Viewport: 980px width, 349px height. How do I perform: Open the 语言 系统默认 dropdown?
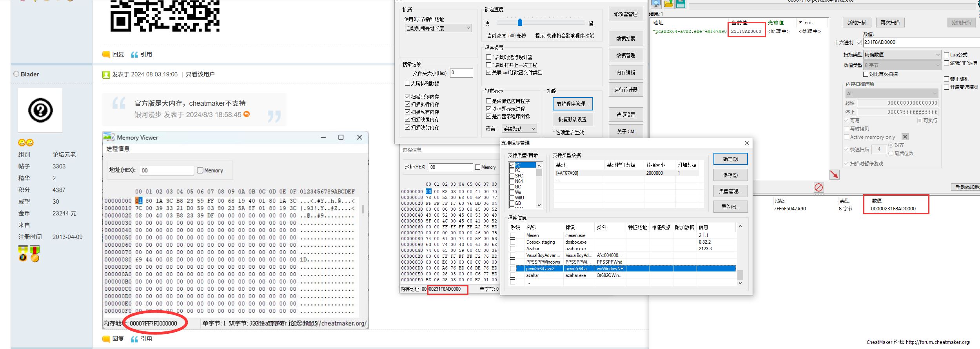point(519,129)
